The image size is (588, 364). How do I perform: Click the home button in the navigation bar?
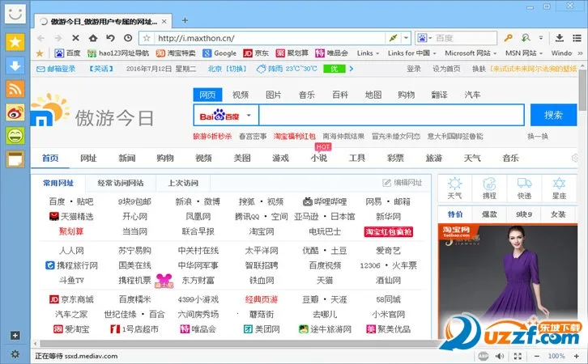pos(93,38)
